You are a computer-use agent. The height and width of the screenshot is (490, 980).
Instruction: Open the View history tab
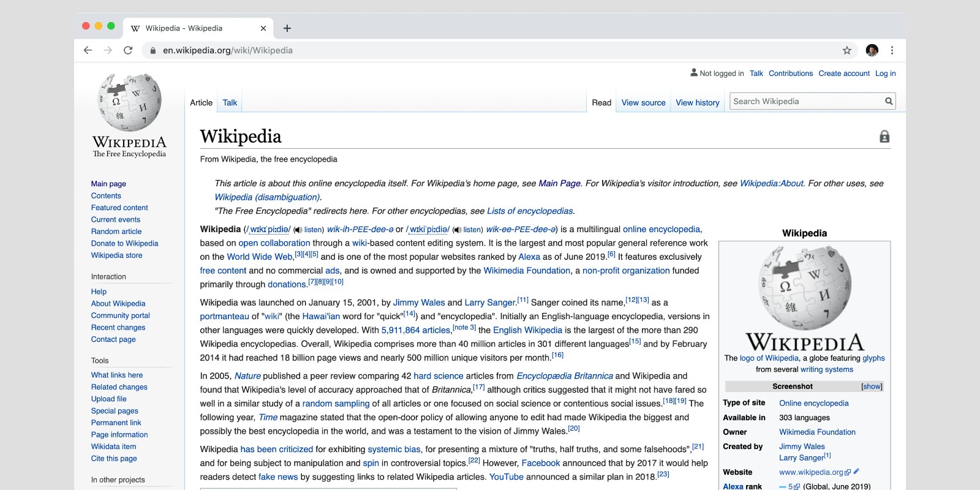coord(697,103)
